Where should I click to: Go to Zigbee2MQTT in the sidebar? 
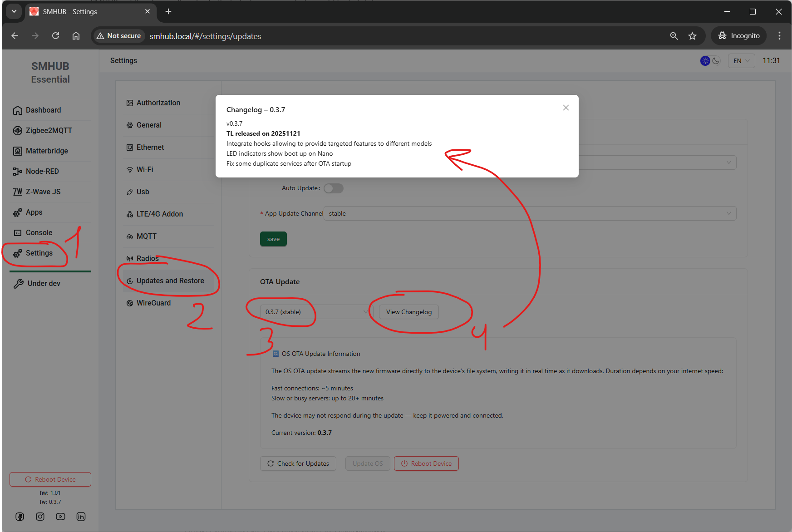coord(49,131)
